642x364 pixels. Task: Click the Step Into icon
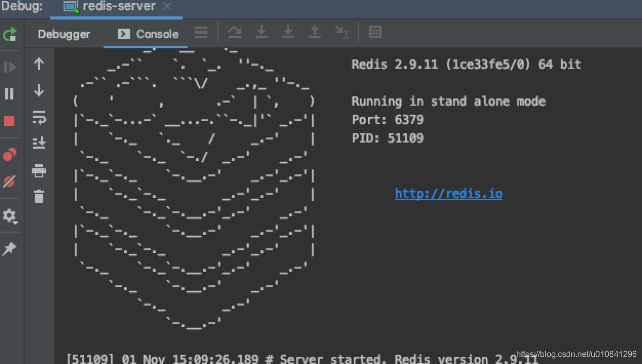(x=288, y=32)
